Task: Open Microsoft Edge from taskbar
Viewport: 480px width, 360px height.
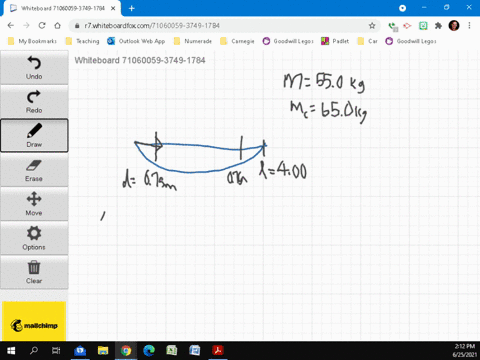Action: pos(149,351)
